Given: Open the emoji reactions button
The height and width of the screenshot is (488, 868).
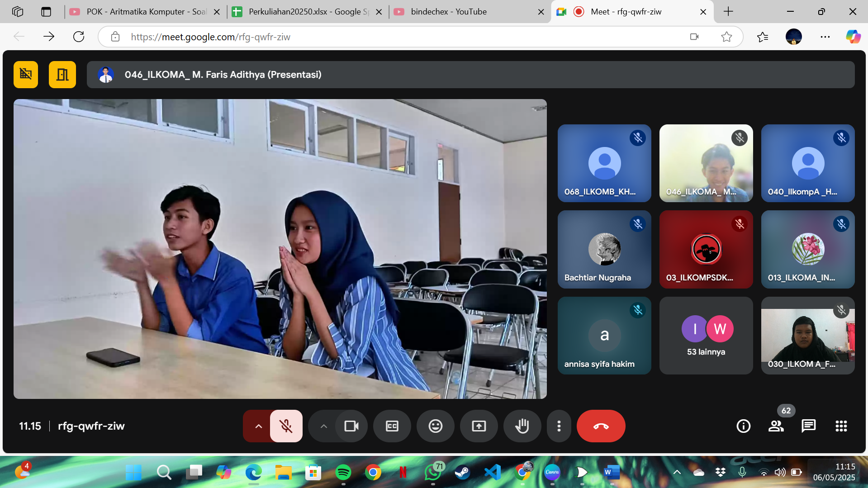Looking at the screenshot, I should pyautogui.click(x=435, y=426).
